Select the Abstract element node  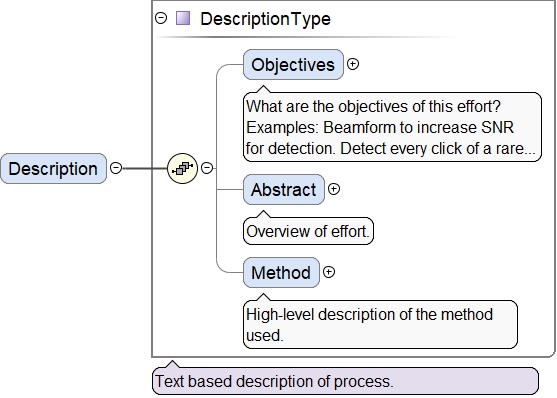(284, 189)
